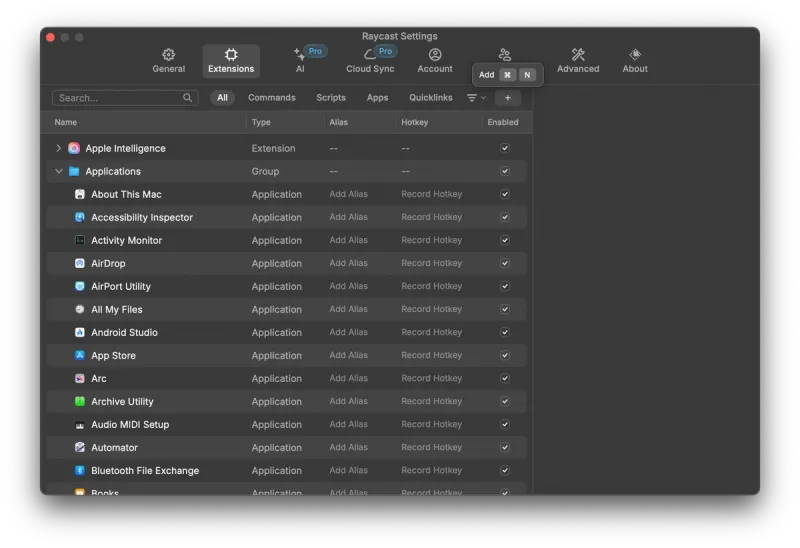Filter by Apps
This screenshot has height=548, width=800.
pos(377,97)
